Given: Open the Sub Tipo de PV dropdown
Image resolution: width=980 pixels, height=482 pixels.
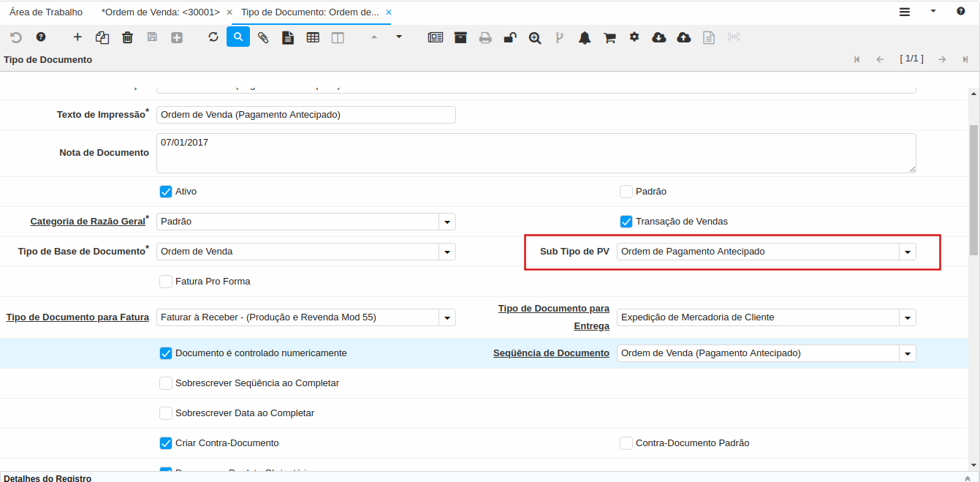Looking at the screenshot, I should pyautogui.click(x=907, y=252).
